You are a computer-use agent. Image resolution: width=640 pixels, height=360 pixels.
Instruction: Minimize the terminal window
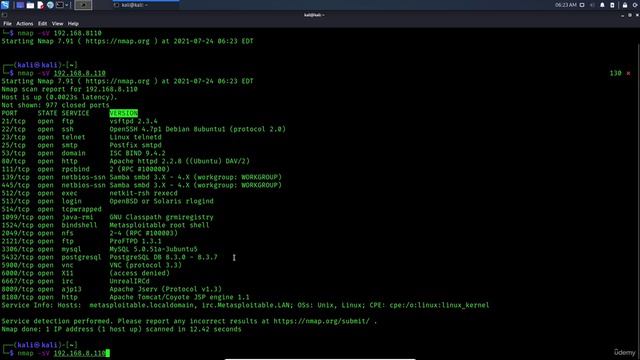pos(622,15)
